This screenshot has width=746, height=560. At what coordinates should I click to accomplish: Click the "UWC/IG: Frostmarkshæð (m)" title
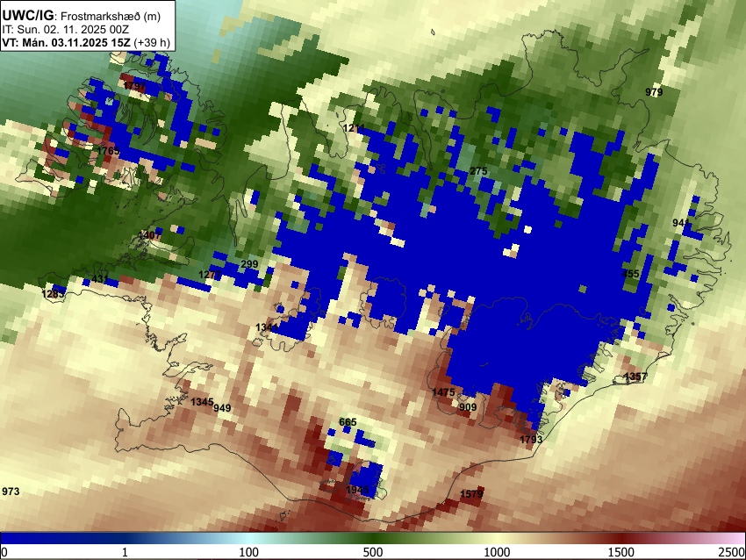coord(82,16)
